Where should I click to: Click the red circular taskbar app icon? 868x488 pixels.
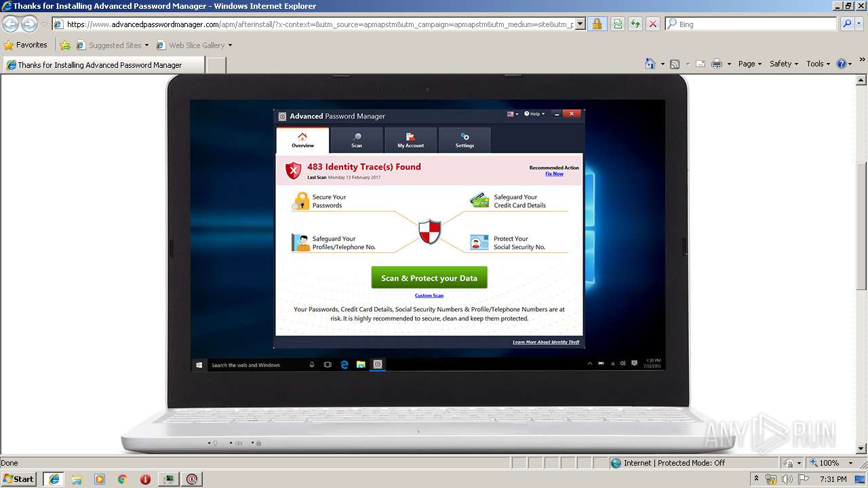tap(193, 479)
